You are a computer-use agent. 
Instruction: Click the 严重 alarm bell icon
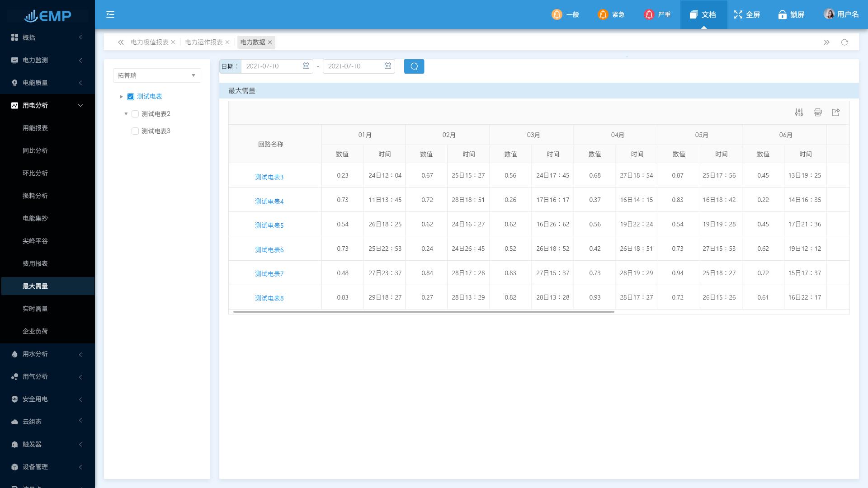649,14
